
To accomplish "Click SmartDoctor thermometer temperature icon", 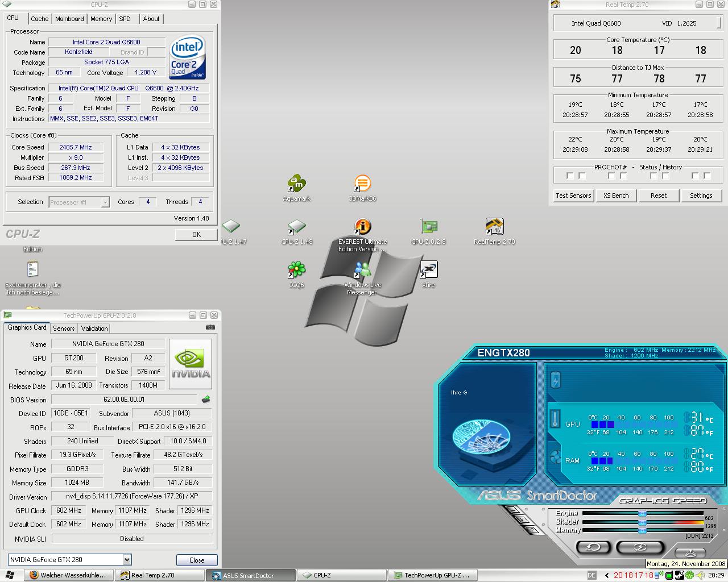I will 556,419.
